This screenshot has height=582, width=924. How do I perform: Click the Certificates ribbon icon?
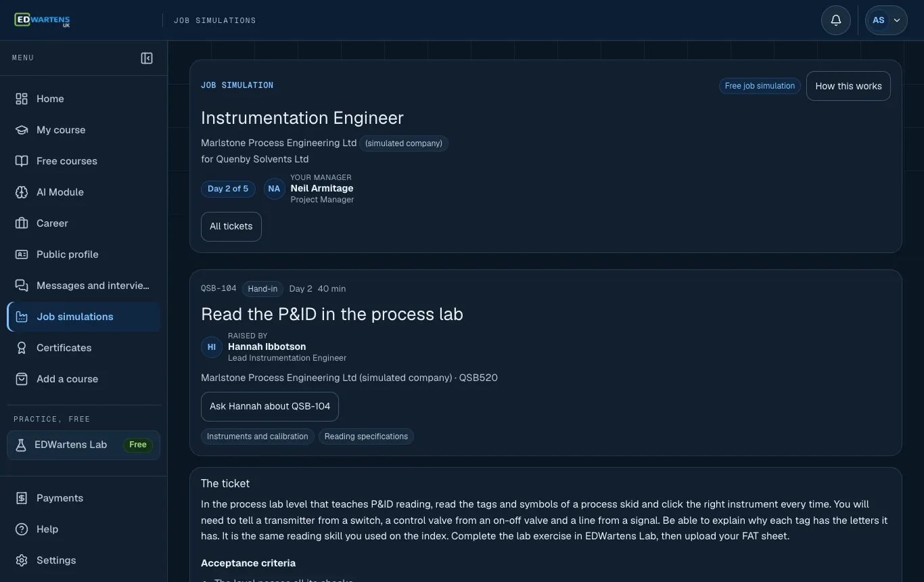click(22, 348)
